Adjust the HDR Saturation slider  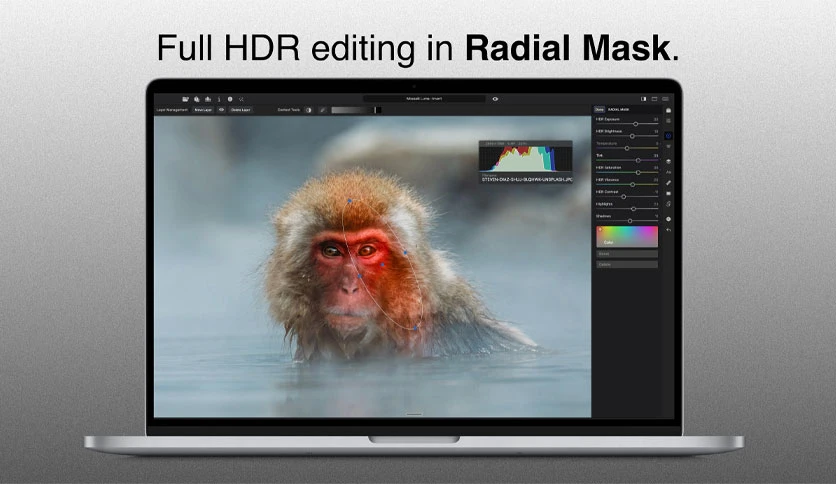[x=627, y=172]
